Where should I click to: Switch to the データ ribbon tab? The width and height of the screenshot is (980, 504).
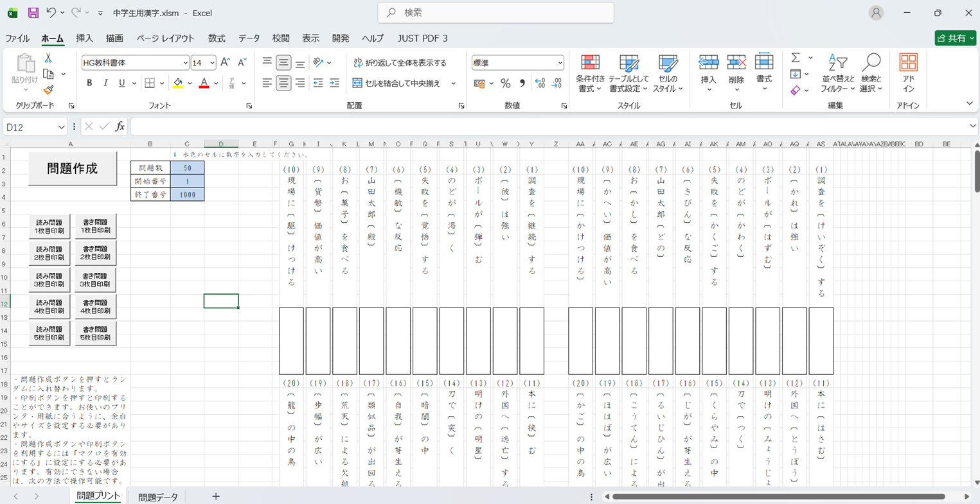point(249,39)
